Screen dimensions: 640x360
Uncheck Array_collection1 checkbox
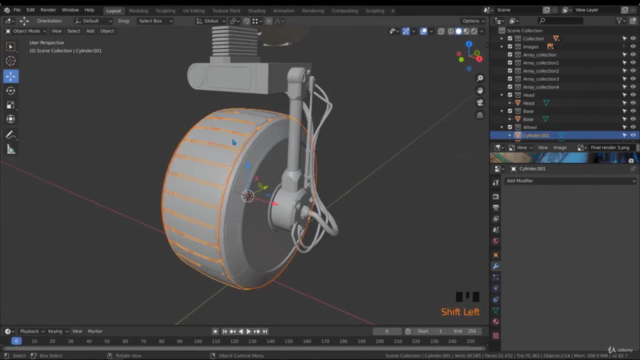pos(510,62)
